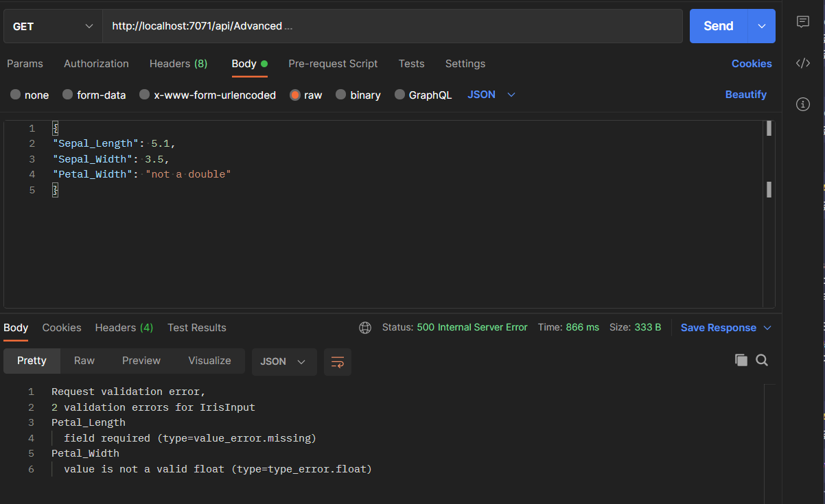Open the comments panel
The height and width of the screenshot is (504, 825).
point(803,22)
